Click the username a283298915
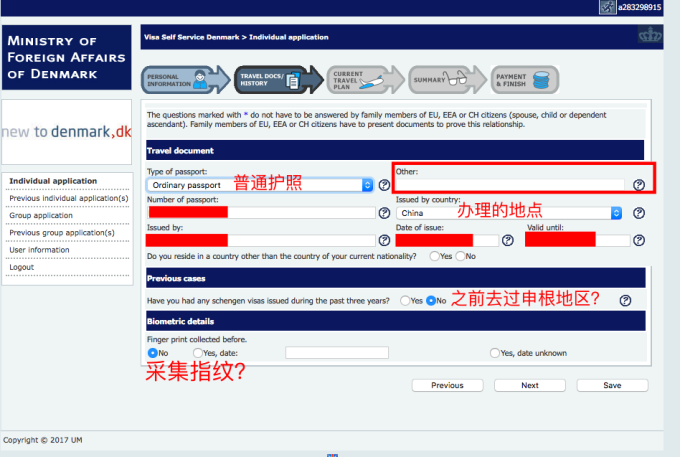The width and height of the screenshot is (680, 457). coord(640,7)
